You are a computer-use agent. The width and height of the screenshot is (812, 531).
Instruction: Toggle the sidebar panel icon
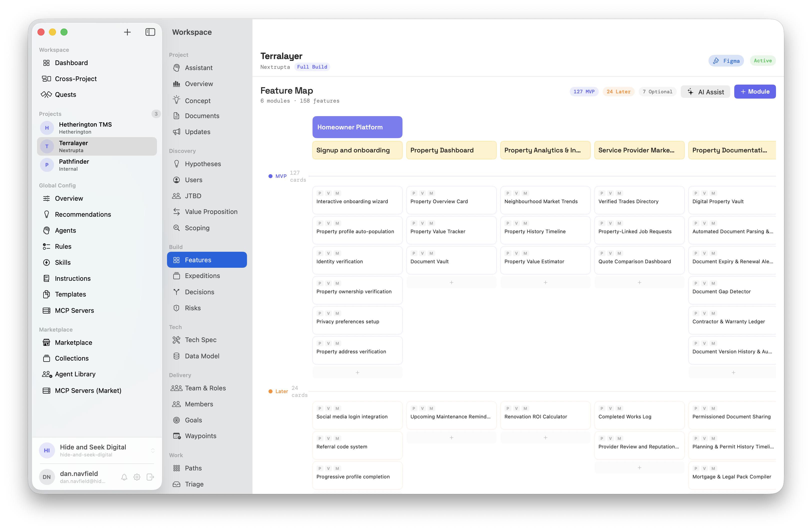coord(150,32)
